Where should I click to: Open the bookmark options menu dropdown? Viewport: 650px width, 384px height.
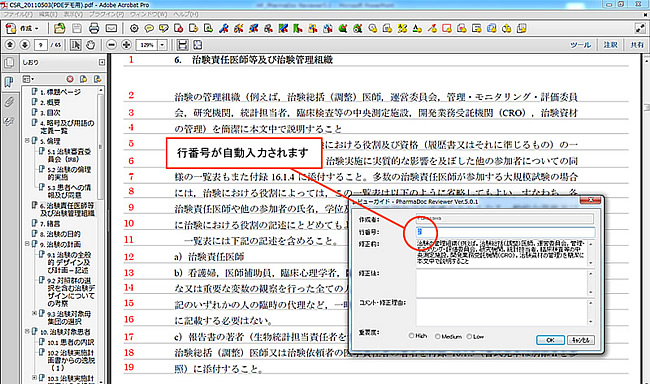point(28,79)
